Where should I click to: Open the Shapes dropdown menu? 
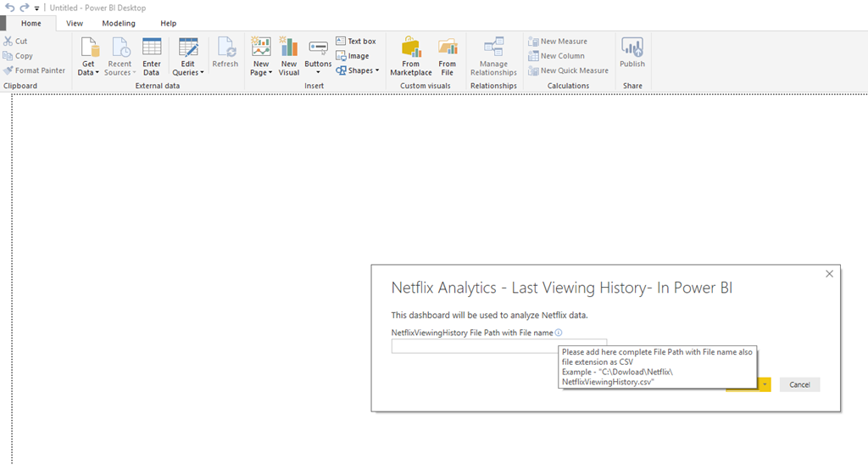(x=376, y=71)
